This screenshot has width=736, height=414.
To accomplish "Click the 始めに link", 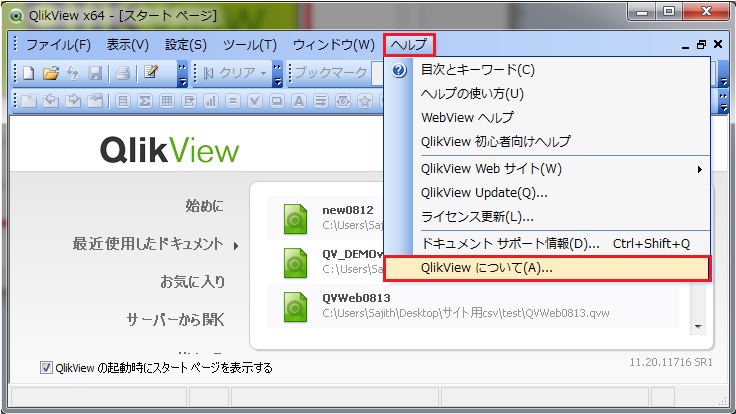I will click(205, 206).
